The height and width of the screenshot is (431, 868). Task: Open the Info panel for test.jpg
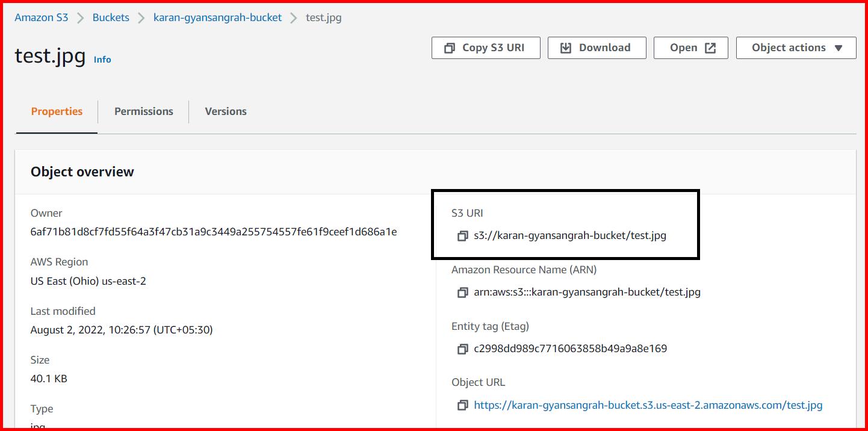pyautogui.click(x=102, y=59)
